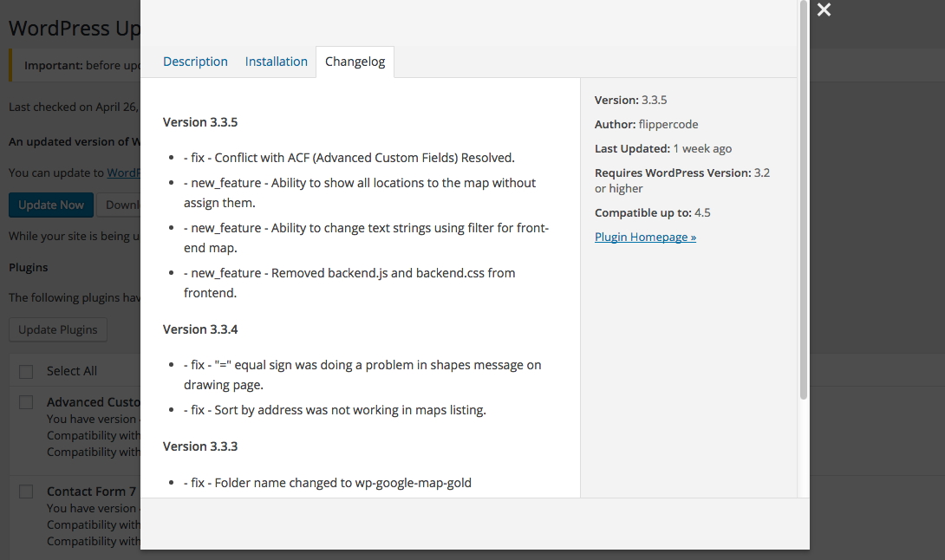Click the sidebar 'Version: 3.3.5' text
The image size is (945, 560).
point(630,100)
